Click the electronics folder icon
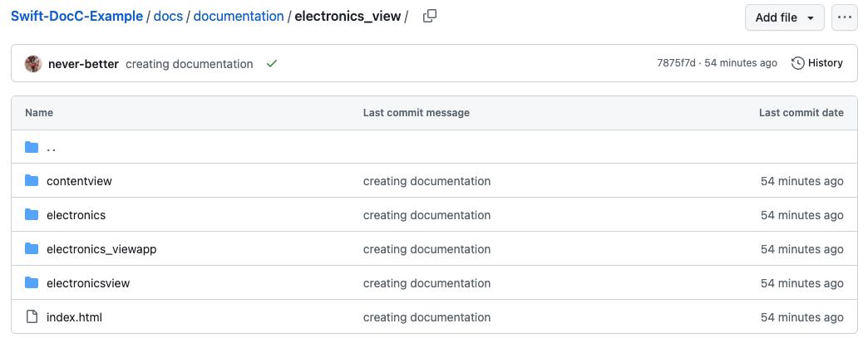Image resolution: width=868 pixels, height=338 pixels. (32, 214)
